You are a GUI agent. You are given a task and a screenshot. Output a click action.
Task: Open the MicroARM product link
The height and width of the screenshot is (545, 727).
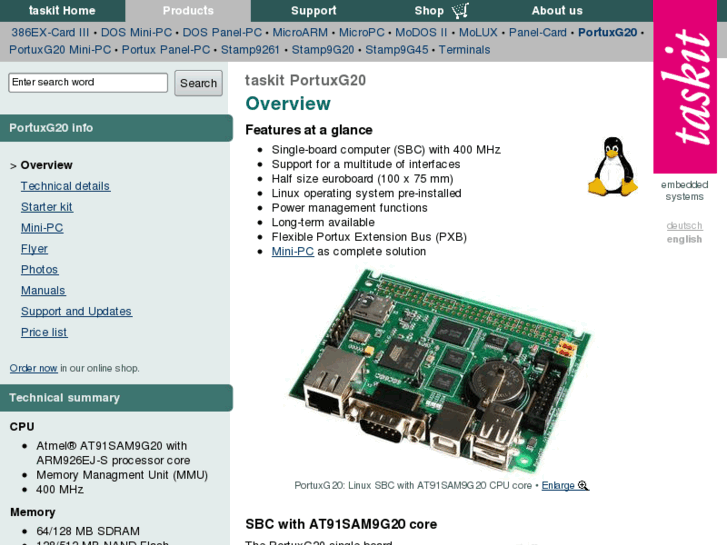pyautogui.click(x=300, y=32)
